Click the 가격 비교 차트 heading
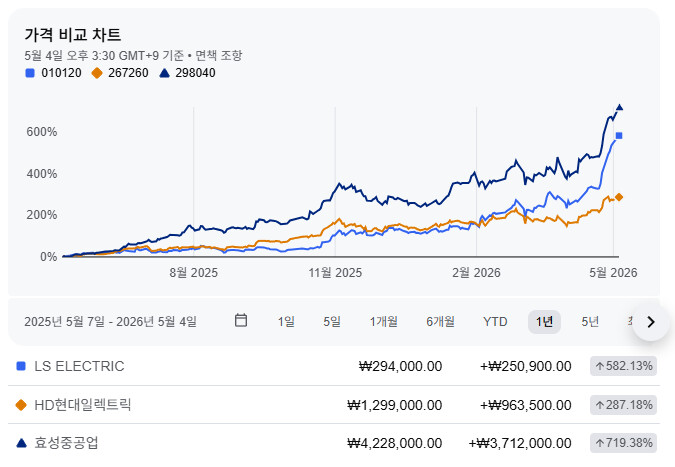The width and height of the screenshot is (675, 467). (73, 35)
